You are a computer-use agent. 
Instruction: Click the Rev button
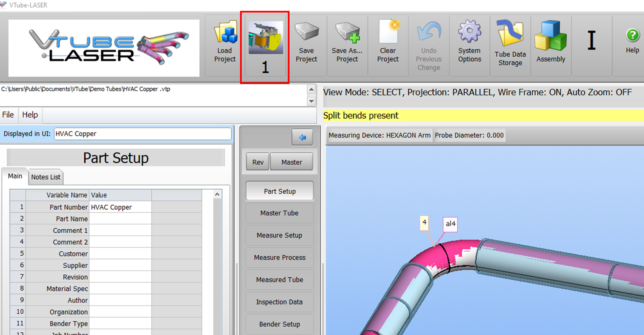pos(258,162)
